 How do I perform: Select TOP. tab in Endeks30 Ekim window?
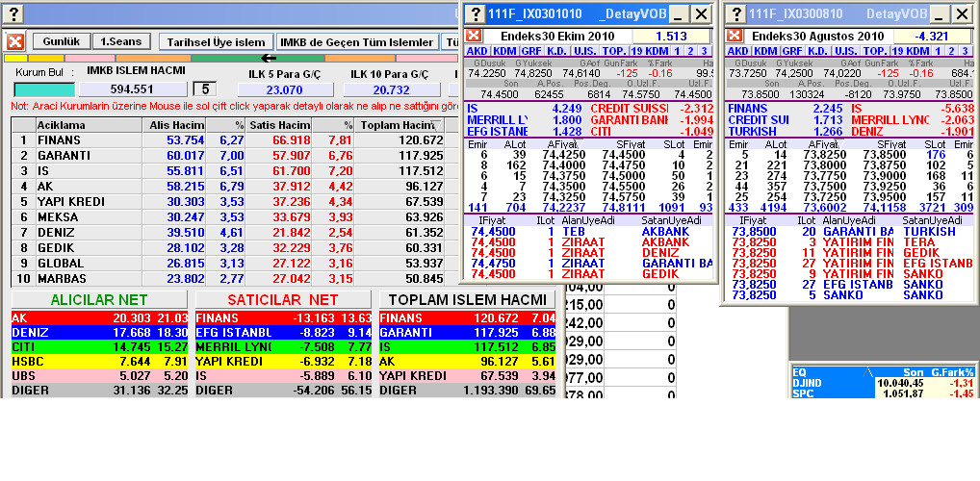[x=614, y=51]
